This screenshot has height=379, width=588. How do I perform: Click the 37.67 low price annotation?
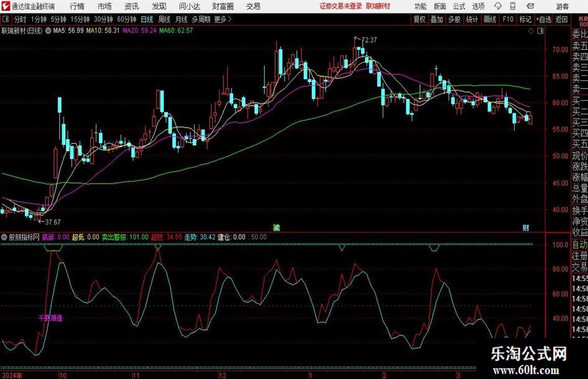click(52, 222)
